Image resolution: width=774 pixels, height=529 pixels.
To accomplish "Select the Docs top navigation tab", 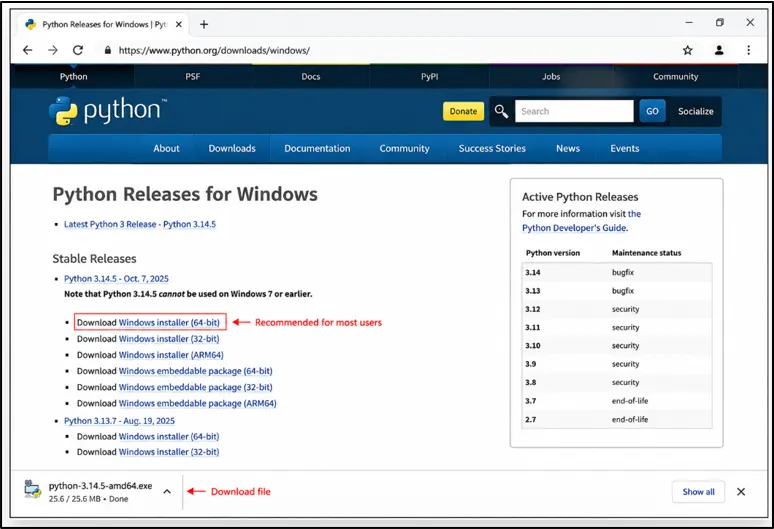I will (311, 76).
